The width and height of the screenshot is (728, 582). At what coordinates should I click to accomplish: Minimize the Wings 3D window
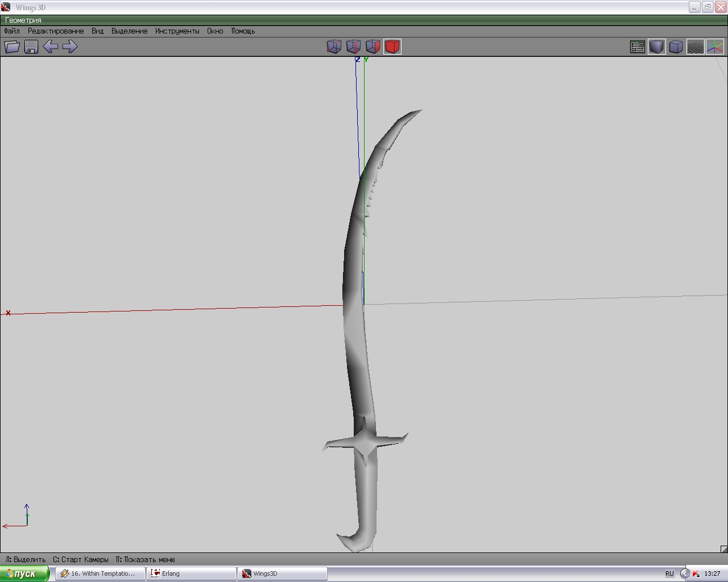[x=694, y=7]
